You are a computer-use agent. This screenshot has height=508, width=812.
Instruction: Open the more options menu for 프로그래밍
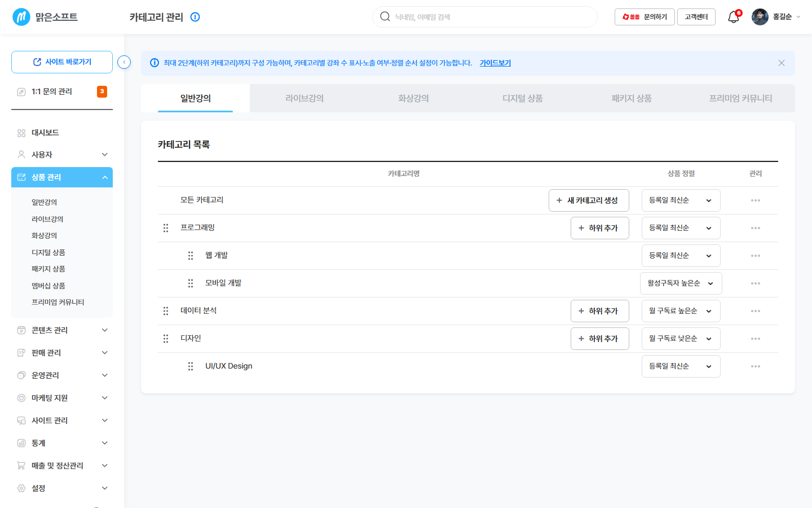click(x=756, y=228)
